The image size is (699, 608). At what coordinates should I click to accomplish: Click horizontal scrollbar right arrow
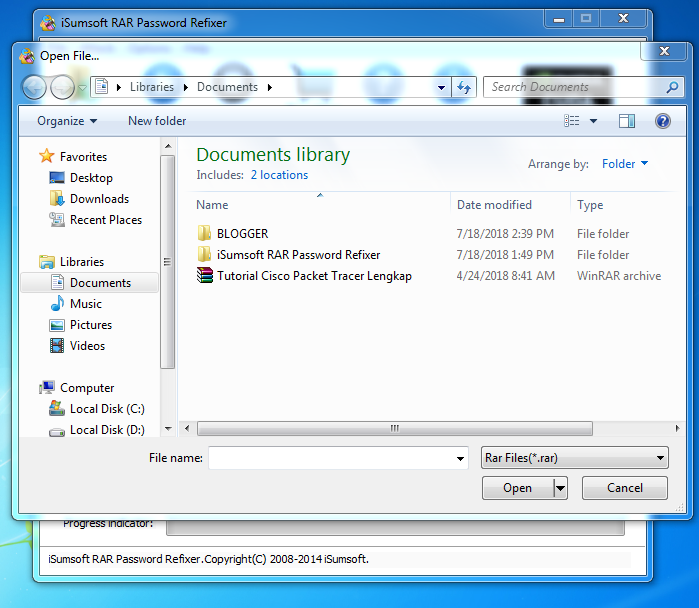tap(677, 428)
